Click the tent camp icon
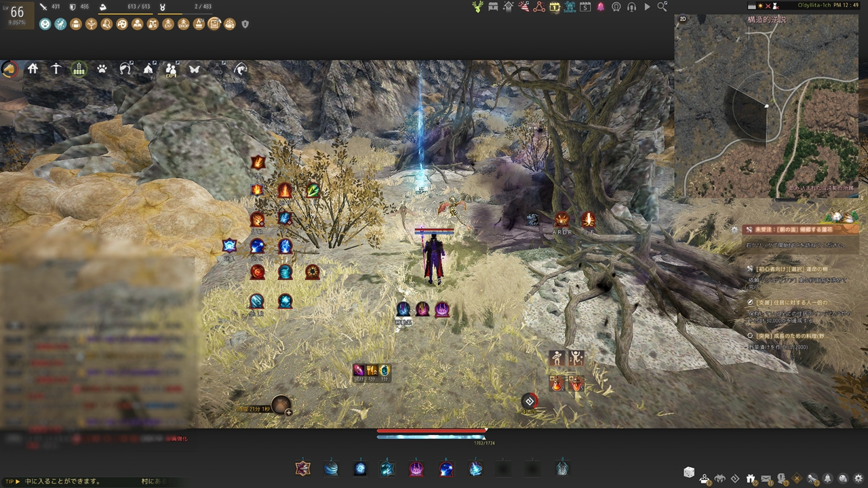 click(149, 68)
